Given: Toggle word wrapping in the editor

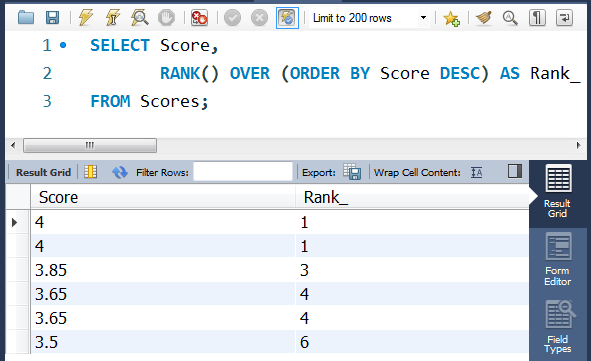Looking at the screenshot, I should point(564,18).
